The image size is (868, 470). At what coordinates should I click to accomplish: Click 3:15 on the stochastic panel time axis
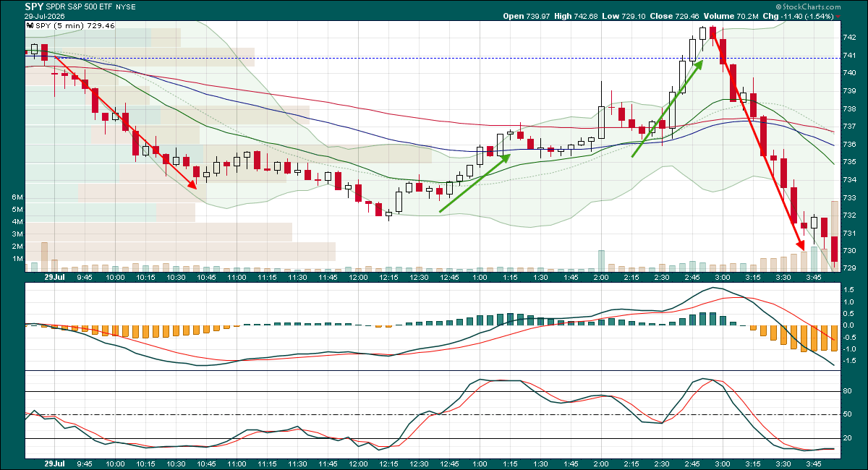pos(752,463)
